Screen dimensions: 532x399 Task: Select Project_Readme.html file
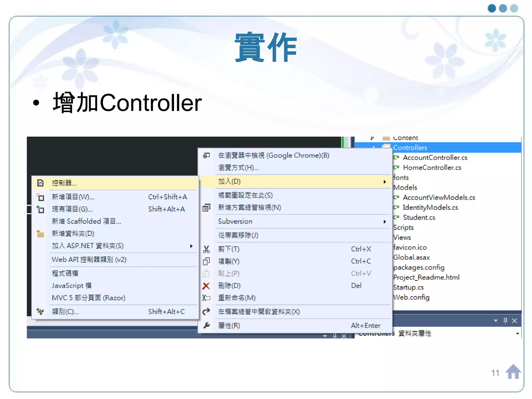(x=426, y=277)
